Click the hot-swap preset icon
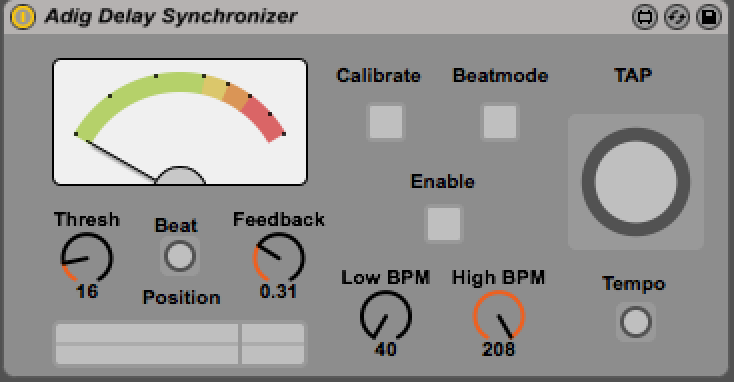This screenshot has height=382, width=734. [677, 17]
